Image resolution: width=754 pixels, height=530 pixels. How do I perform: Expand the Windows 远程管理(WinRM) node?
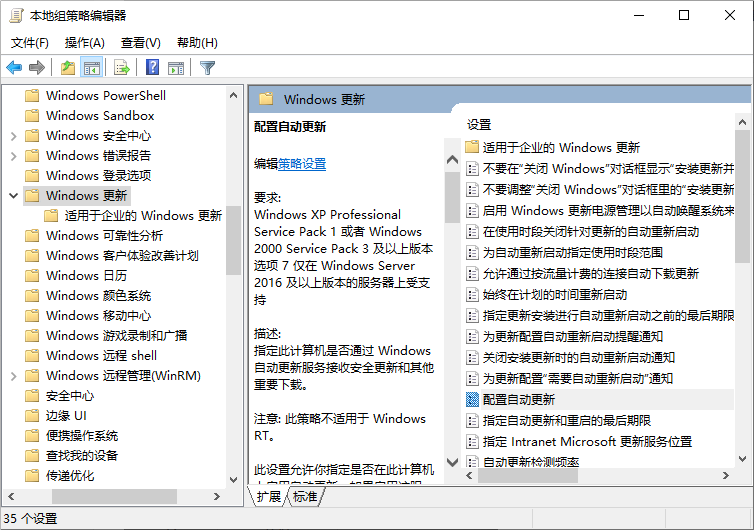(x=13, y=376)
